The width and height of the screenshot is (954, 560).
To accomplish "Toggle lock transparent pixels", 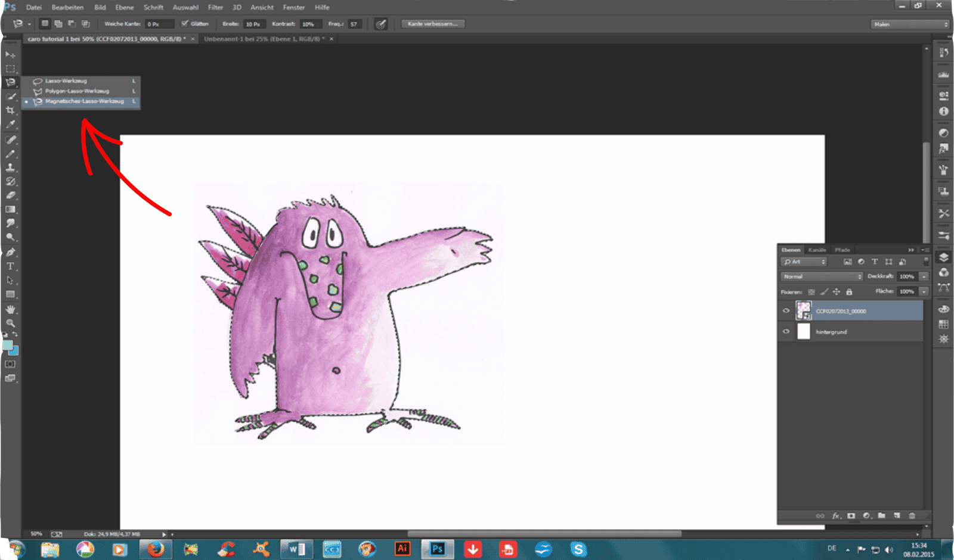I will click(x=811, y=292).
